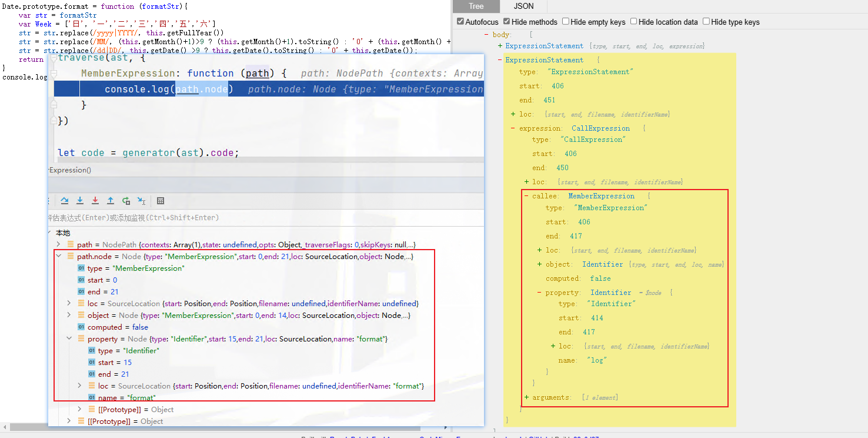The height and width of the screenshot is (438, 868).
Task: Click the object icon beside path variable
Action: (71, 244)
